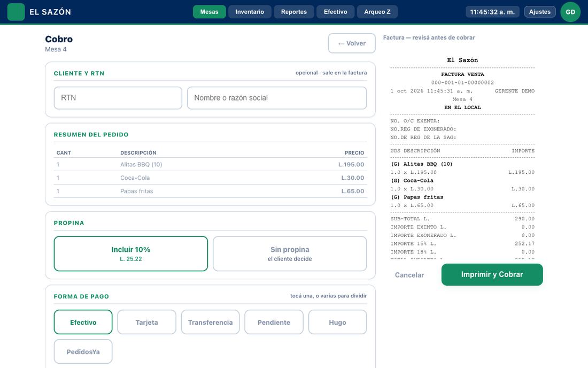Image resolution: width=588 pixels, height=368 pixels.
Task: Click the Nombre o razón social field
Action: tap(277, 98)
